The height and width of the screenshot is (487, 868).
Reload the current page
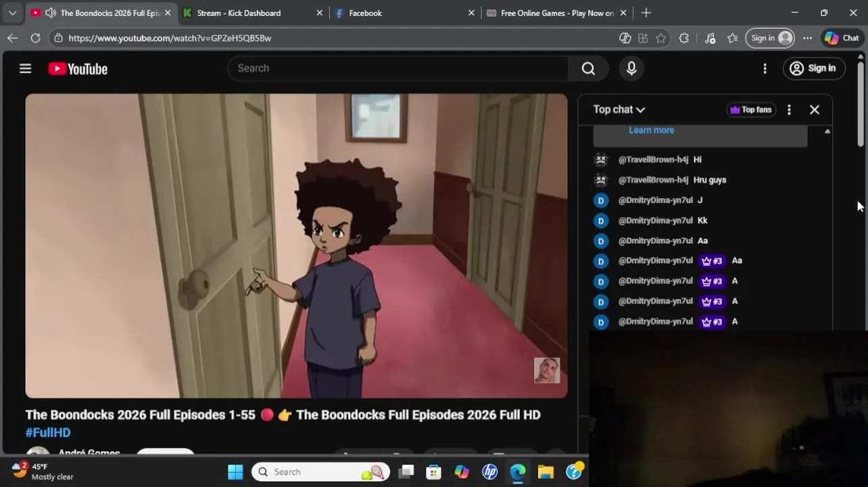click(35, 39)
